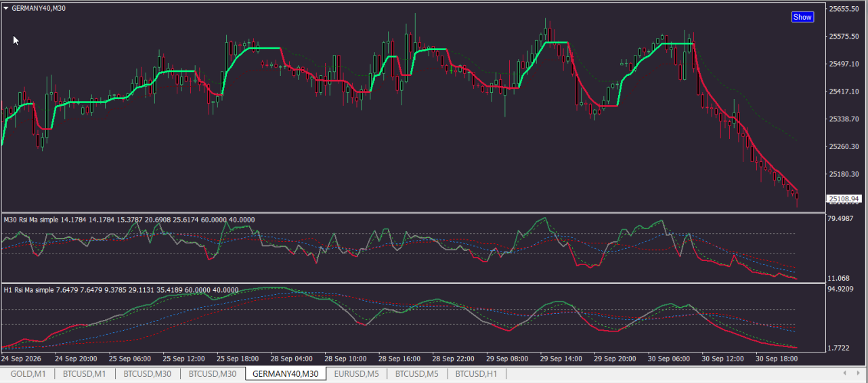Select the GERMANY40,M30 chart tab
This screenshot has height=383, width=868.
285,374
